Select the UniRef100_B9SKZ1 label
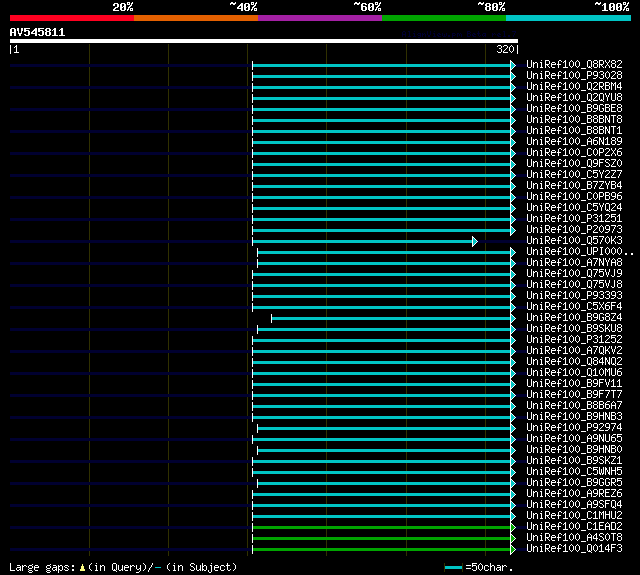Screen dimensions: 640x575 (574, 461)
